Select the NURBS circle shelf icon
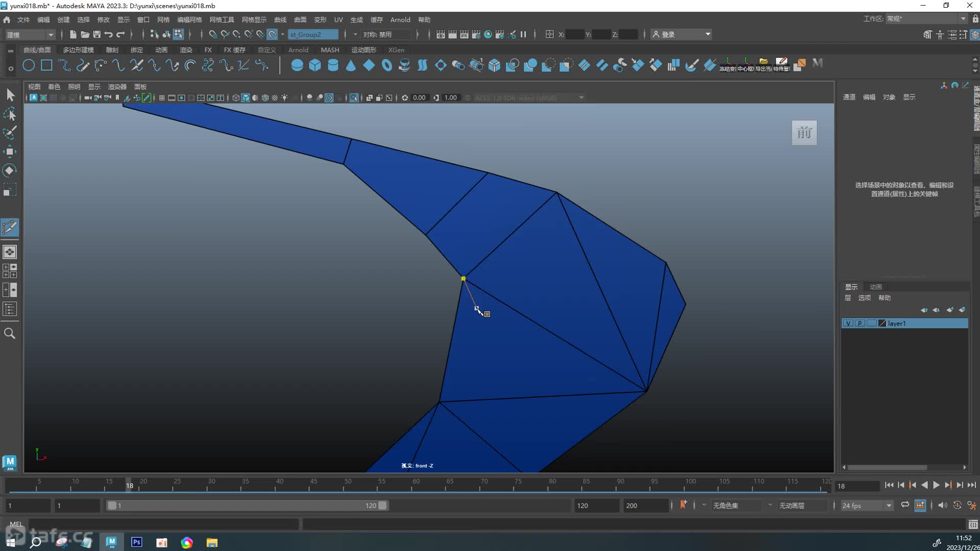Viewport: 980px width, 551px height. (x=29, y=65)
